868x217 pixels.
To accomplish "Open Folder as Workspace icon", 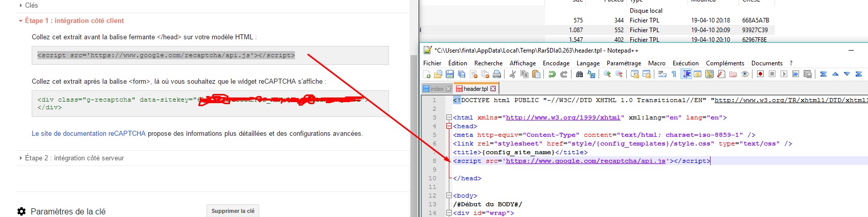I will click(733, 74).
